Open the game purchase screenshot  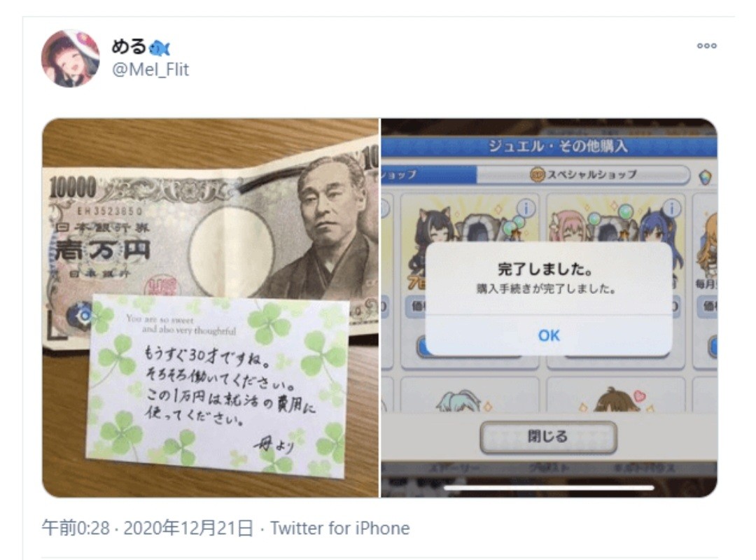(549, 308)
